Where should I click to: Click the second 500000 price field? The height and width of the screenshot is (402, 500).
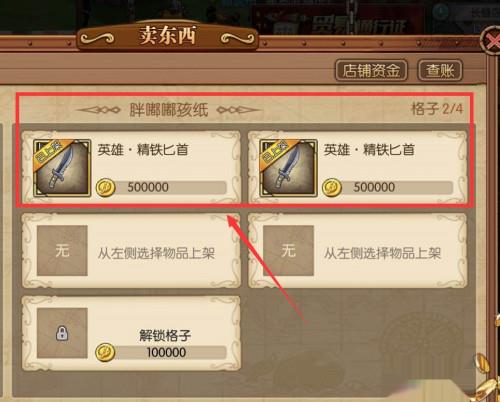coord(397,187)
